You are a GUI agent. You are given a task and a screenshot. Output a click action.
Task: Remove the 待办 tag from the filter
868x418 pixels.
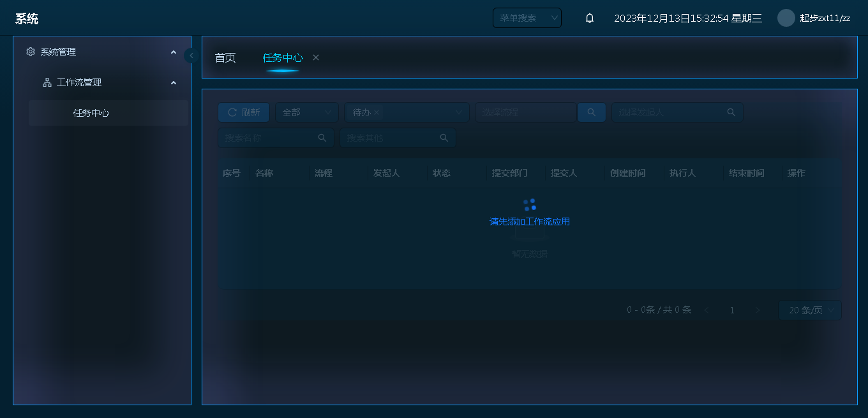(377, 112)
